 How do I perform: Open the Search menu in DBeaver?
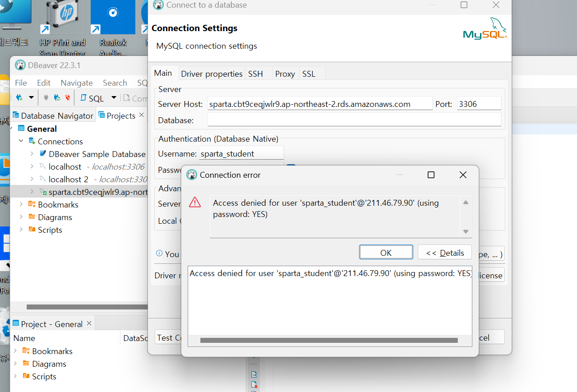click(115, 83)
